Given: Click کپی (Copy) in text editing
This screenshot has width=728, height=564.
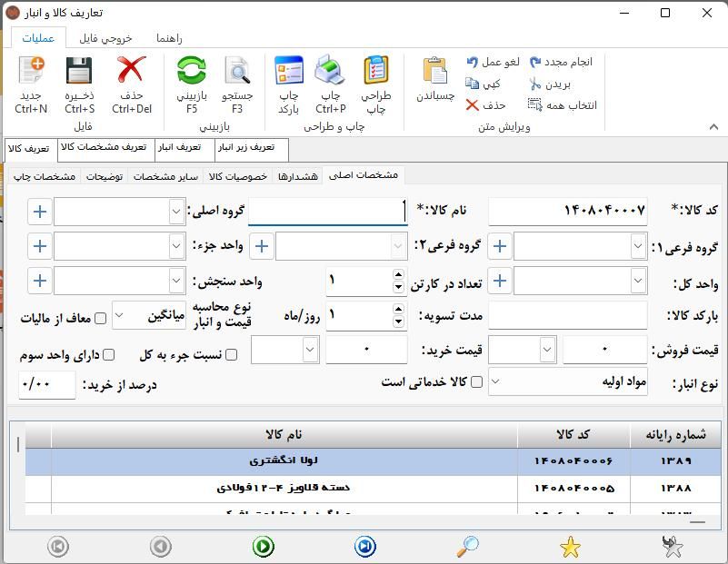Looking at the screenshot, I should (x=483, y=84).
